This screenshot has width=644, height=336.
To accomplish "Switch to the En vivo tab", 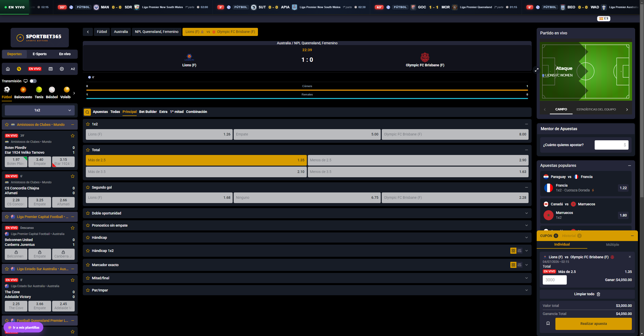I will [x=65, y=54].
